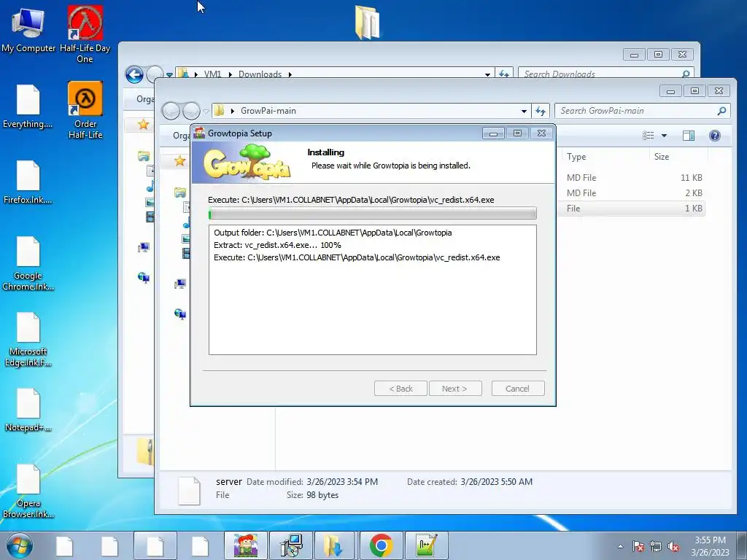
Task: Open Google Chrome from taskbar
Action: tap(381, 545)
